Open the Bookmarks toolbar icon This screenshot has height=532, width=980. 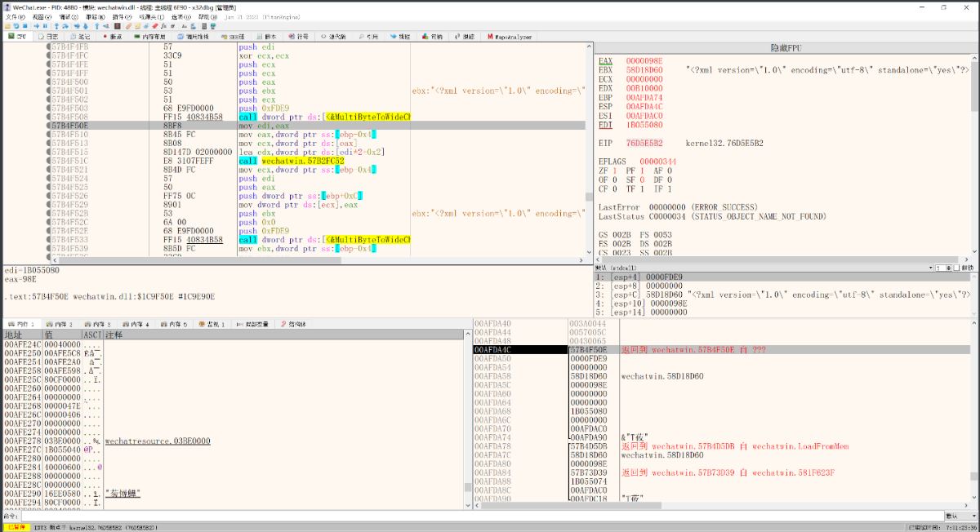click(x=156, y=26)
